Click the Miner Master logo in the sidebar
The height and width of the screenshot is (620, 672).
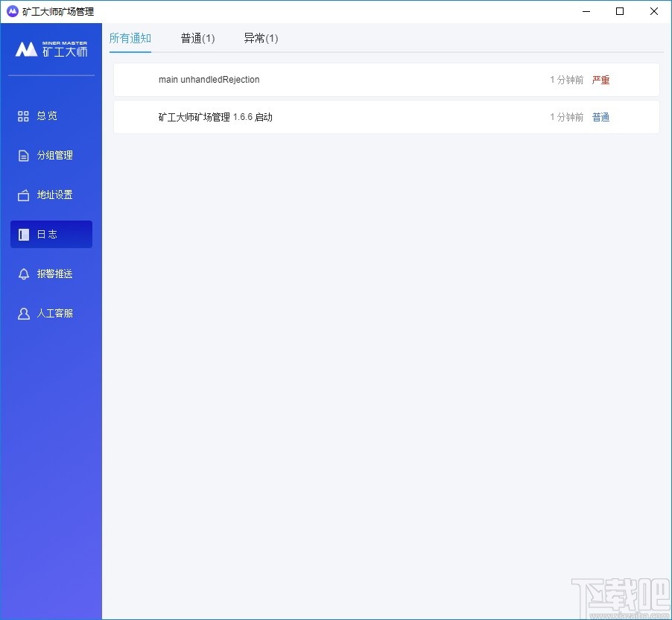[51, 49]
